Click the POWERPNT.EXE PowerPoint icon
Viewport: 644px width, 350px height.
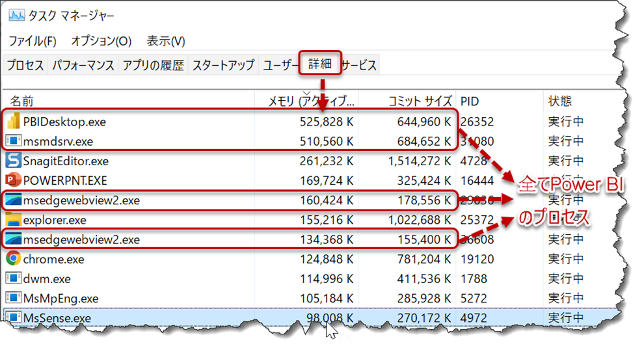point(13,180)
